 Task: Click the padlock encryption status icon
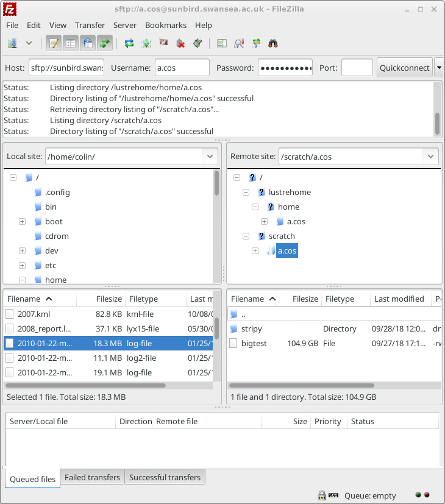click(322, 495)
